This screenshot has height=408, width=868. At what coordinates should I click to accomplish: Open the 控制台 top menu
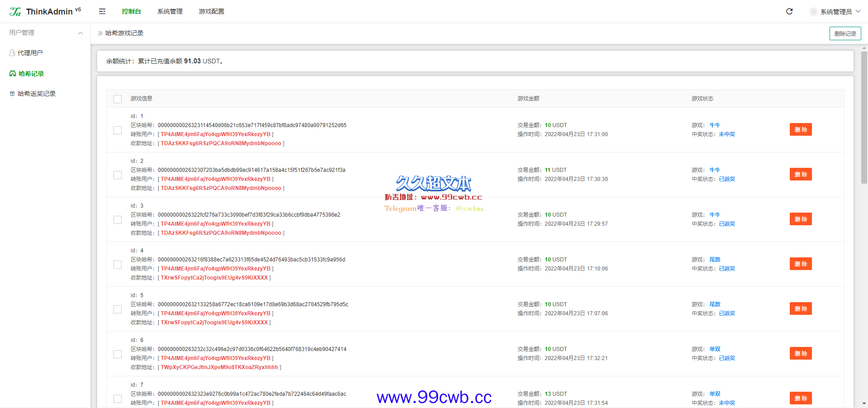132,11
